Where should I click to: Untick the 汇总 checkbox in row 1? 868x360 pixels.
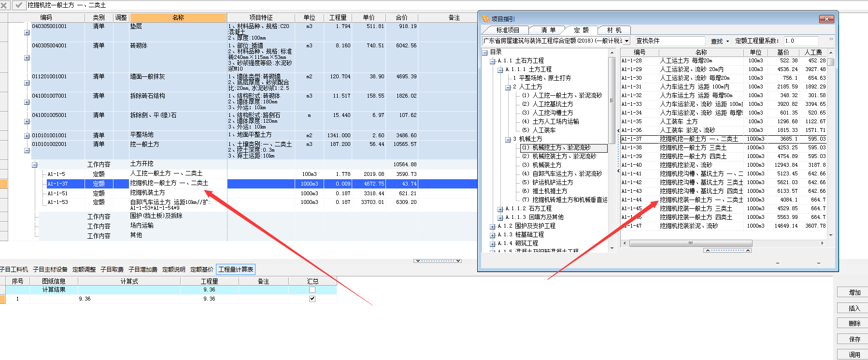312,299
